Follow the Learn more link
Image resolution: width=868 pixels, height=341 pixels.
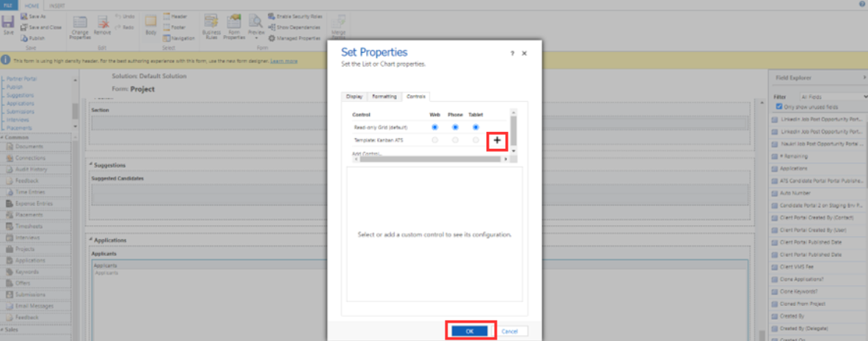click(x=284, y=61)
